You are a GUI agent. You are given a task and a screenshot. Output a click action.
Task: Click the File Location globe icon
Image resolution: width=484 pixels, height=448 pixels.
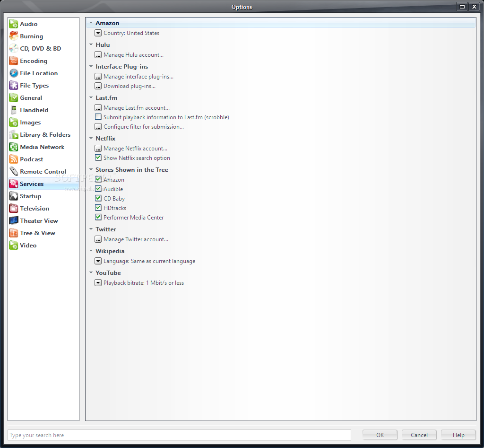tap(14, 73)
